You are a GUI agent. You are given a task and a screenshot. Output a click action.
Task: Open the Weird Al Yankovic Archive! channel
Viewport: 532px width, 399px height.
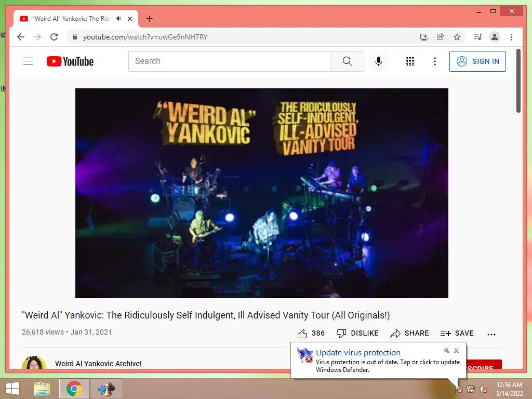[x=98, y=364]
